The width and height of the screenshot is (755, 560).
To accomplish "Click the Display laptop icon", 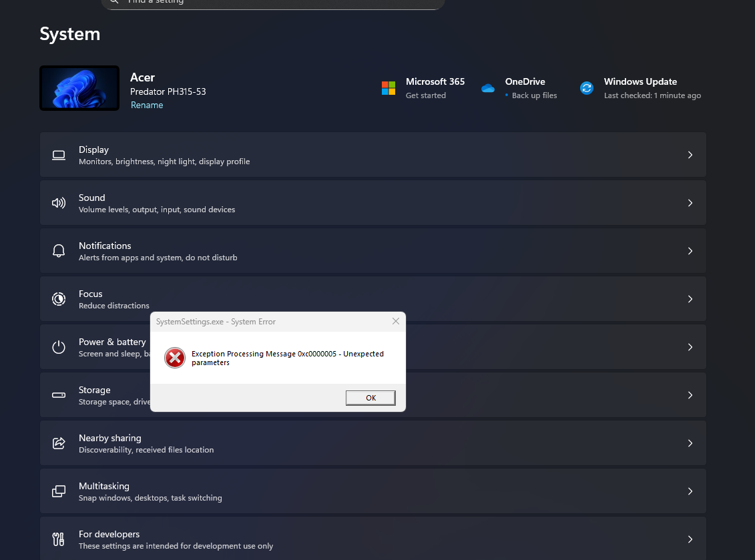I will [x=59, y=155].
